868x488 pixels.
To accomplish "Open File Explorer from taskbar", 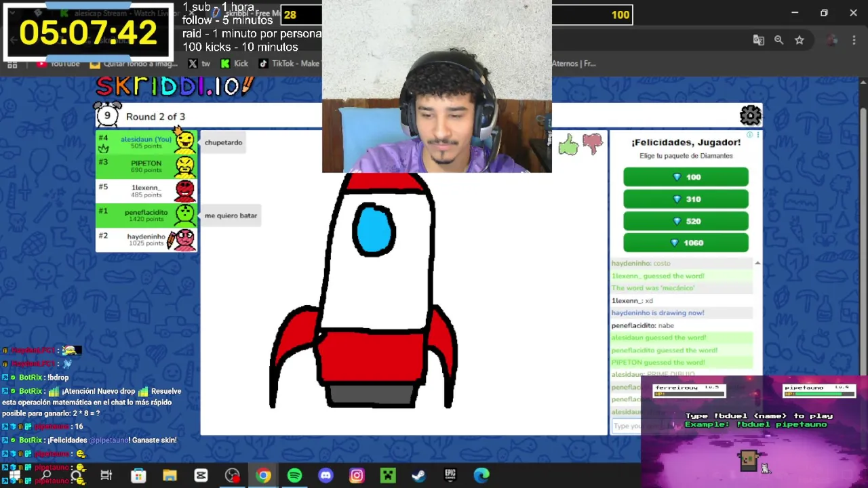I will (170, 475).
